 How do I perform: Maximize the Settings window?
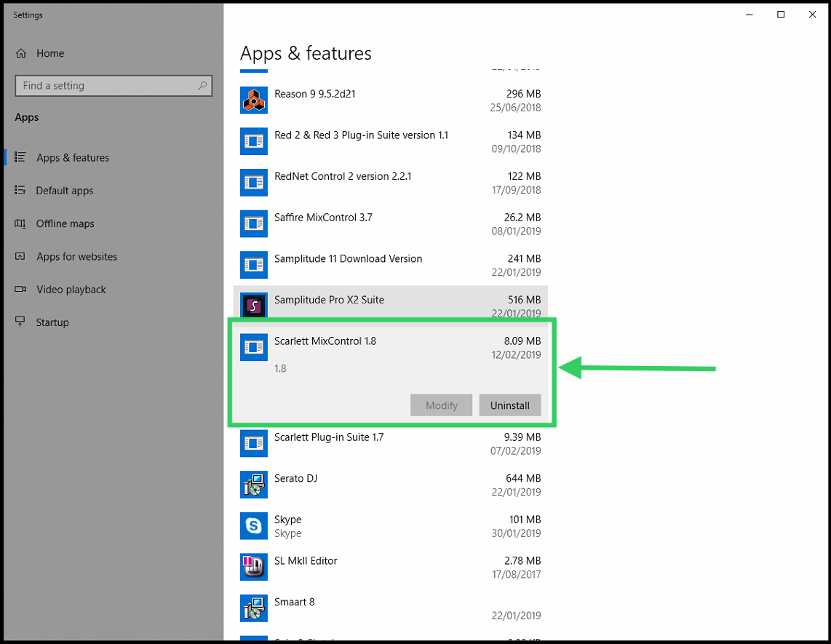tap(781, 15)
